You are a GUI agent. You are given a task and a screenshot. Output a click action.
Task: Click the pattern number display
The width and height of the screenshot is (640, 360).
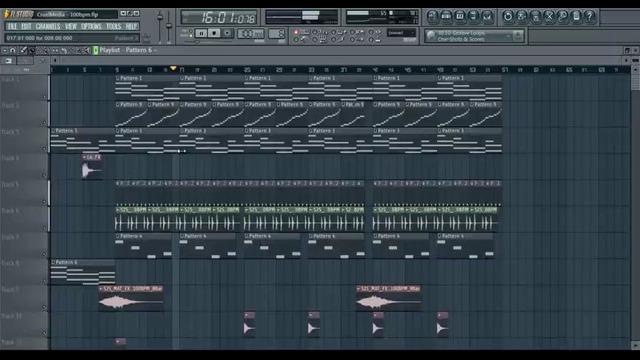click(x=276, y=33)
